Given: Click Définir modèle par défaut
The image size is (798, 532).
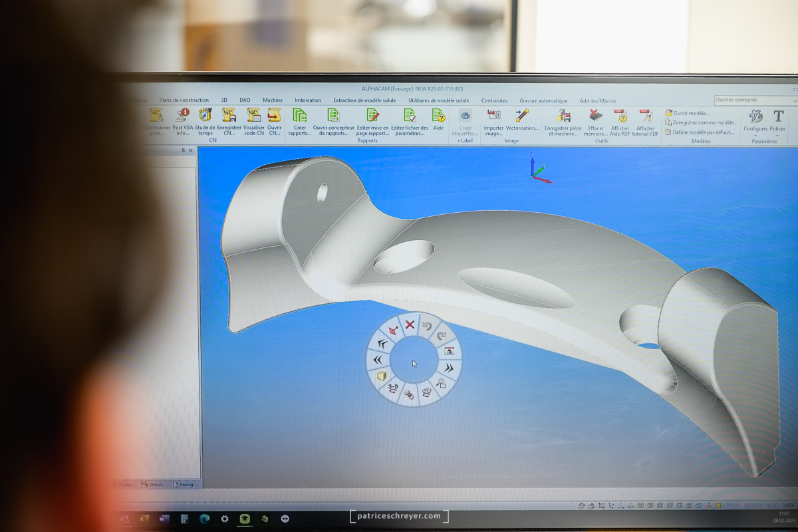Looking at the screenshot, I should [699, 132].
